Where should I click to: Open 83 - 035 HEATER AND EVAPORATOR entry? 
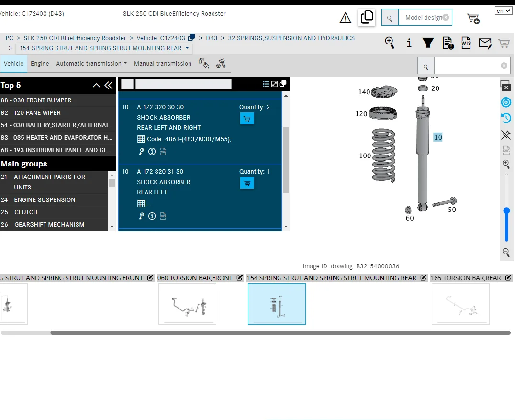57,138
